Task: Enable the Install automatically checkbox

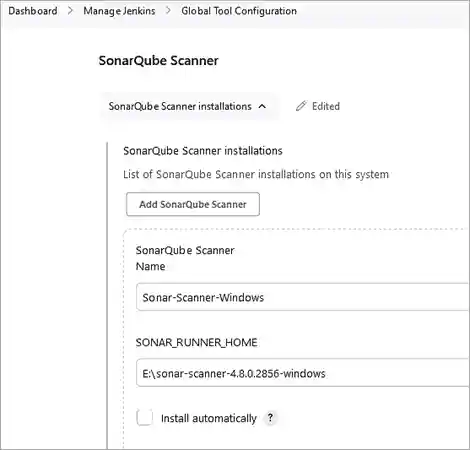Action: [145, 418]
